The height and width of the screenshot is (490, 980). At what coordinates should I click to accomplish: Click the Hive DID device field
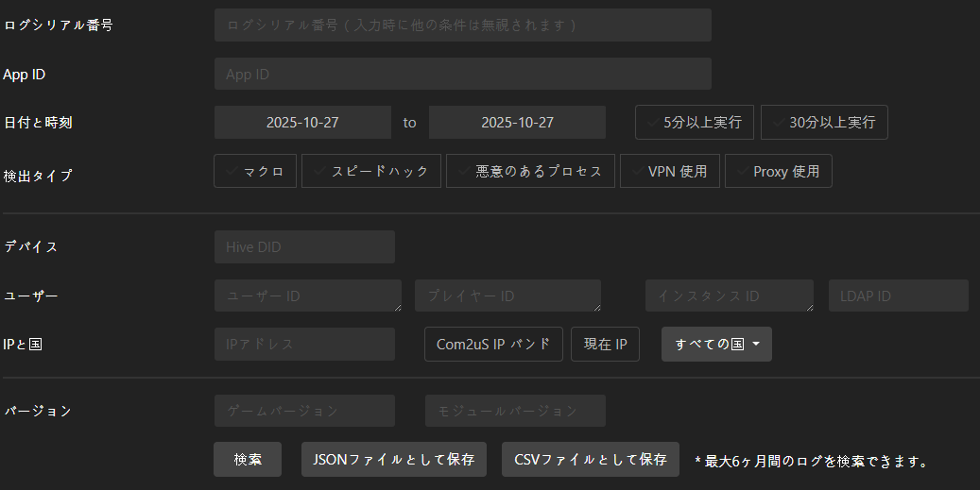[x=304, y=247]
